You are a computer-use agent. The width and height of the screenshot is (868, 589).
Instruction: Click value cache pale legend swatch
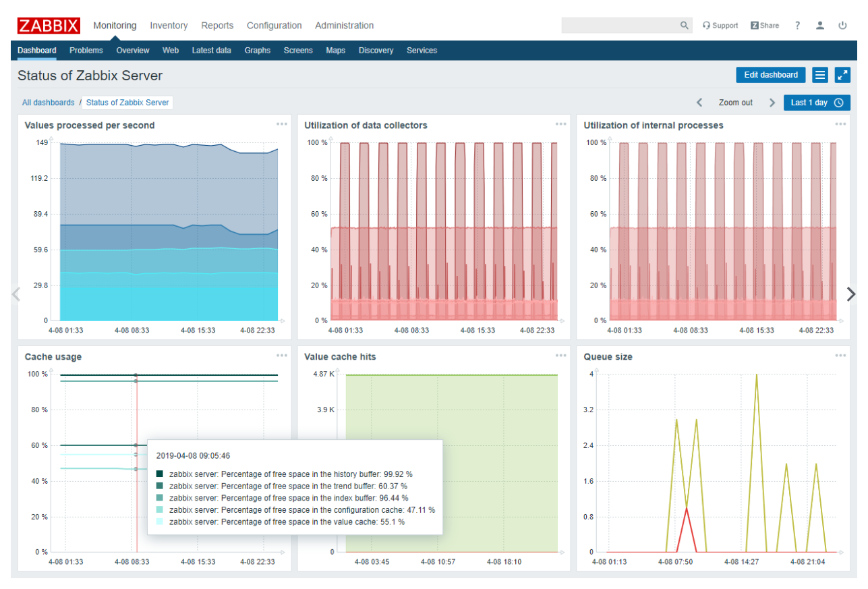160,522
